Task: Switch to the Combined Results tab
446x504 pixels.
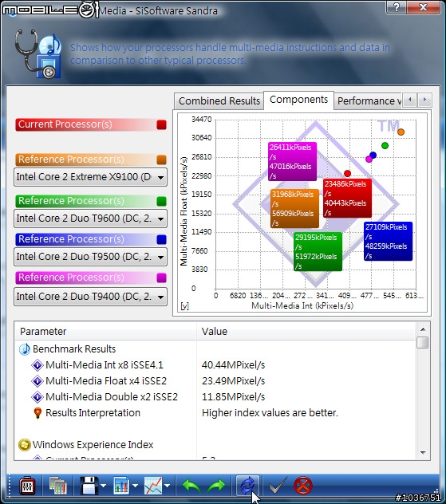Action: (219, 101)
